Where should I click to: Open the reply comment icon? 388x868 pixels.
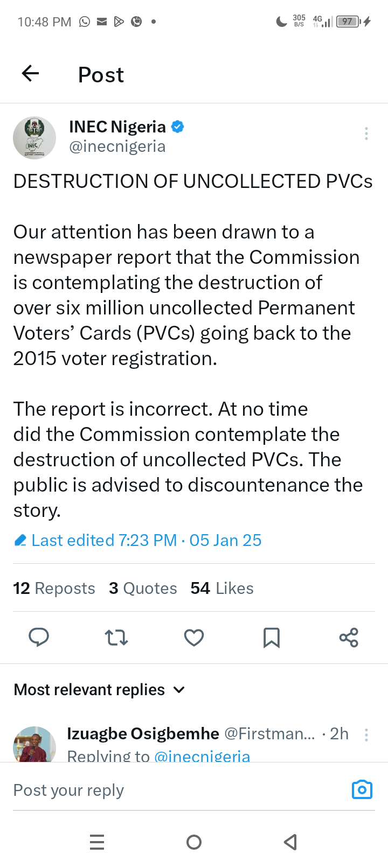pos(39,638)
